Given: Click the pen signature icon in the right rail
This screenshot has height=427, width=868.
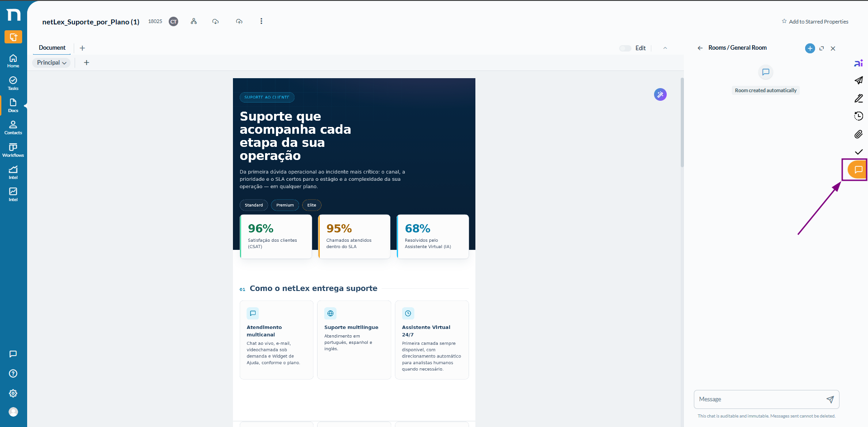Looking at the screenshot, I should pos(859,98).
